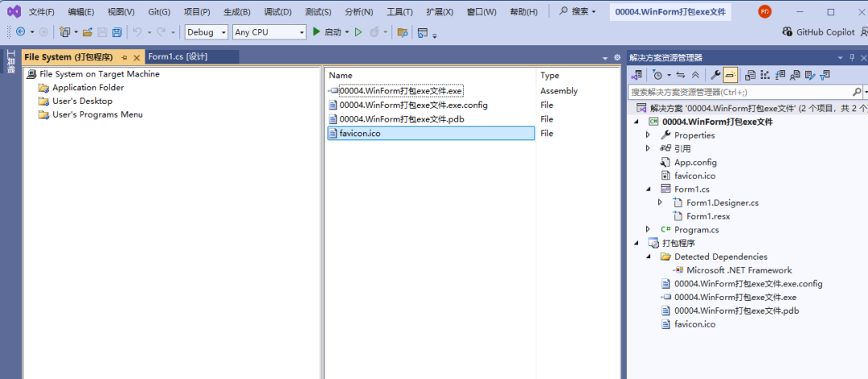Screen dimensions: 868x379
Task: Open the Custom Actions Editor icon
Action: (810, 75)
